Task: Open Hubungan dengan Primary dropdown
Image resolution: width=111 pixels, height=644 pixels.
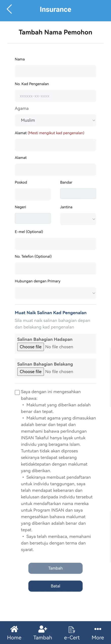Action: tap(55, 293)
